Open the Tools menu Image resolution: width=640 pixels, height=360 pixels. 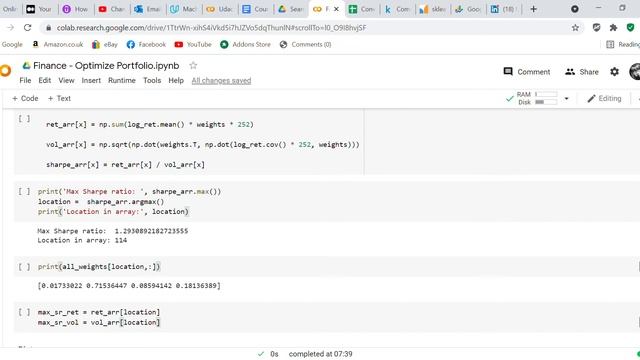(152, 80)
